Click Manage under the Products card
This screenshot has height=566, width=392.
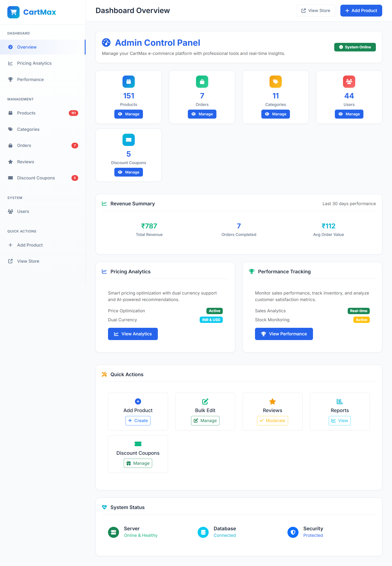pos(128,114)
